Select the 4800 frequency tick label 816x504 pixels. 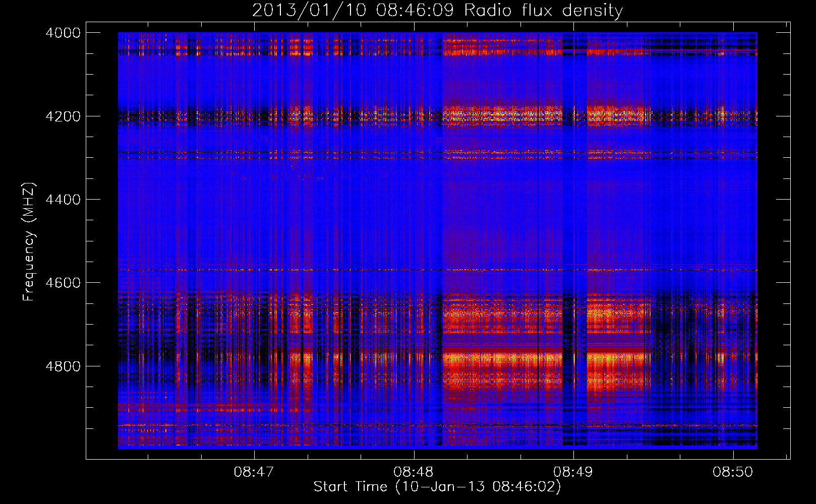coord(63,366)
